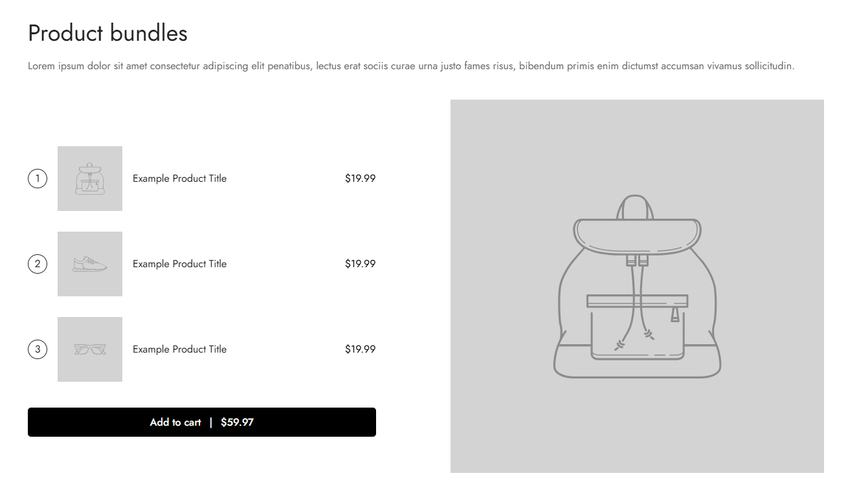
Task: Click the first product's $19.99 price
Action: point(361,179)
